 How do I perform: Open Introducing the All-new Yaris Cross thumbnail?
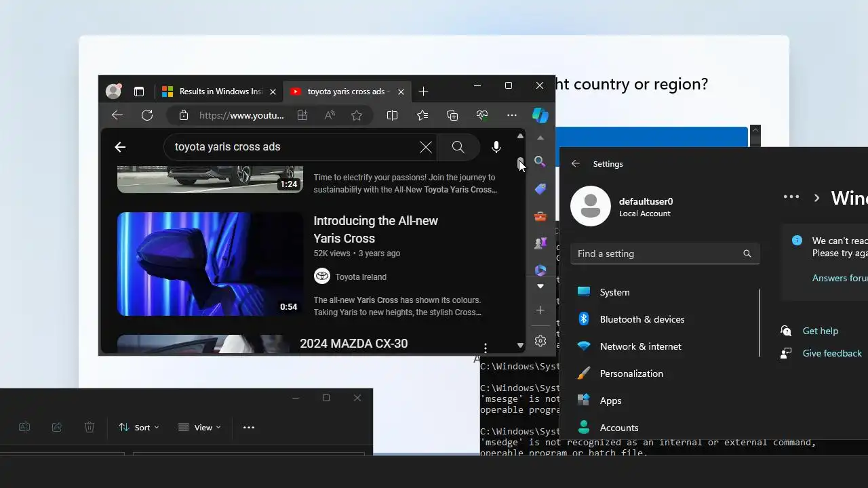coord(210,264)
